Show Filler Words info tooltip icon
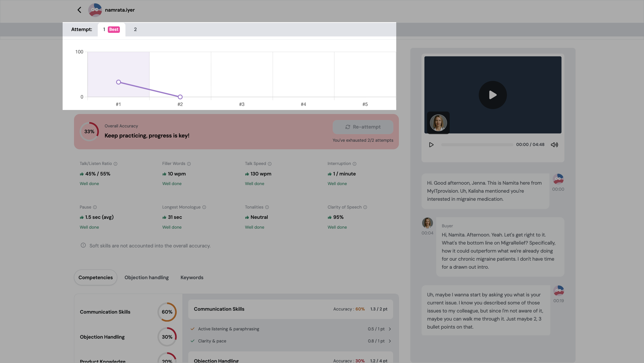 pos(189,164)
